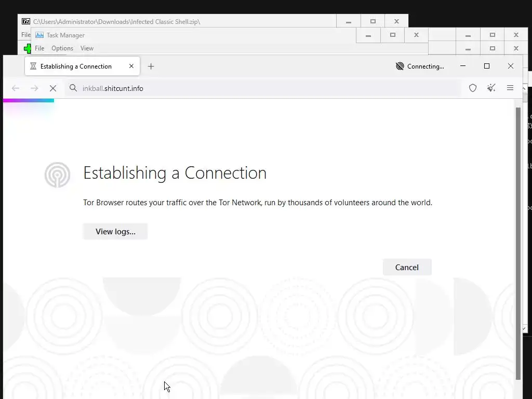Click the Tor Browser routes your traffic text
Image resolution: width=532 pixels, height=399 pixels.
click(258, 203)
